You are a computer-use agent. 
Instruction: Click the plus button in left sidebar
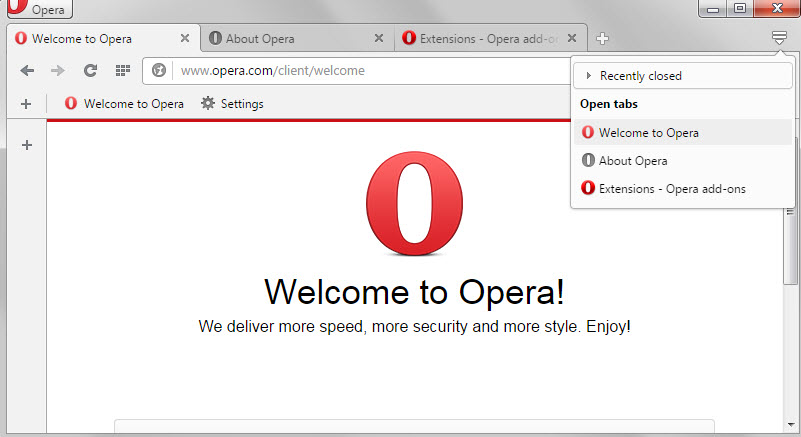27,145
